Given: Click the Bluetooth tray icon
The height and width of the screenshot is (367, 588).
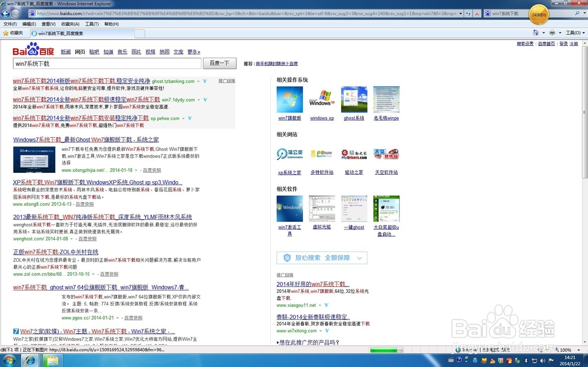Looking at the screenshot, I should click(526, 361).
